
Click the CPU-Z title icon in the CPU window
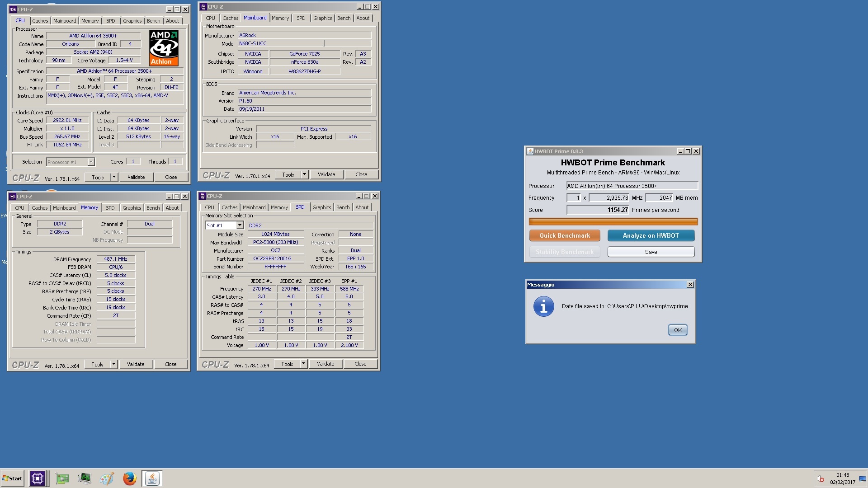pyautogui.click(x=13, y=9)
